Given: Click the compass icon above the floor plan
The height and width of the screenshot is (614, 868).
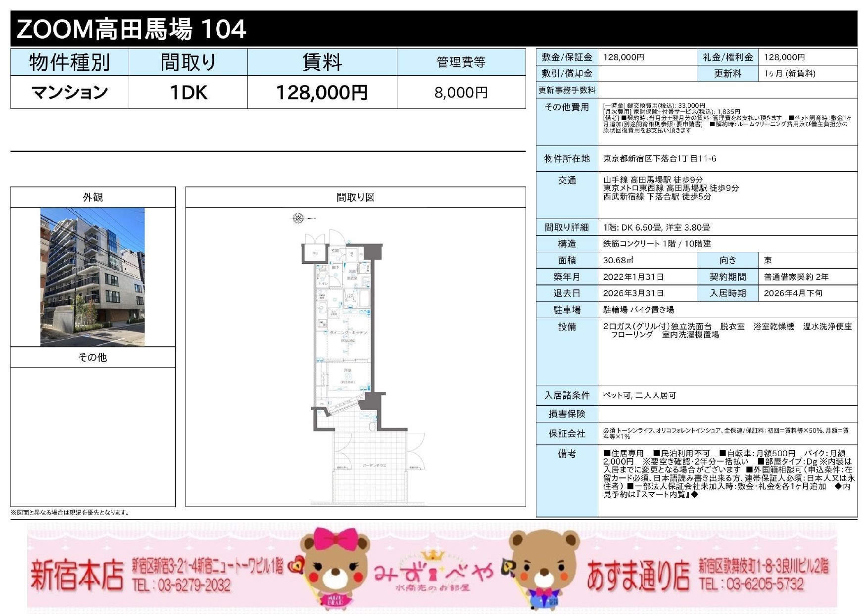Looking at the screenshot, I should pyautogui.click(x=298, y=218).
